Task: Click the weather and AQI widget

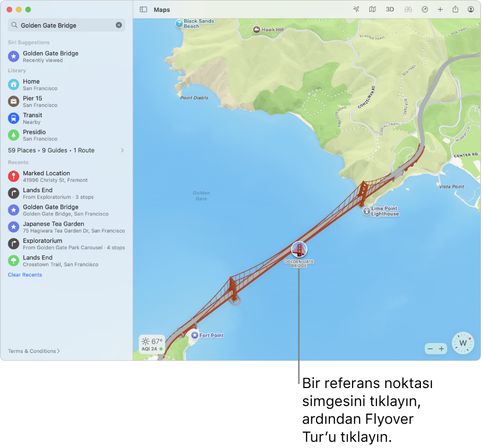Action: coord(152,344)
